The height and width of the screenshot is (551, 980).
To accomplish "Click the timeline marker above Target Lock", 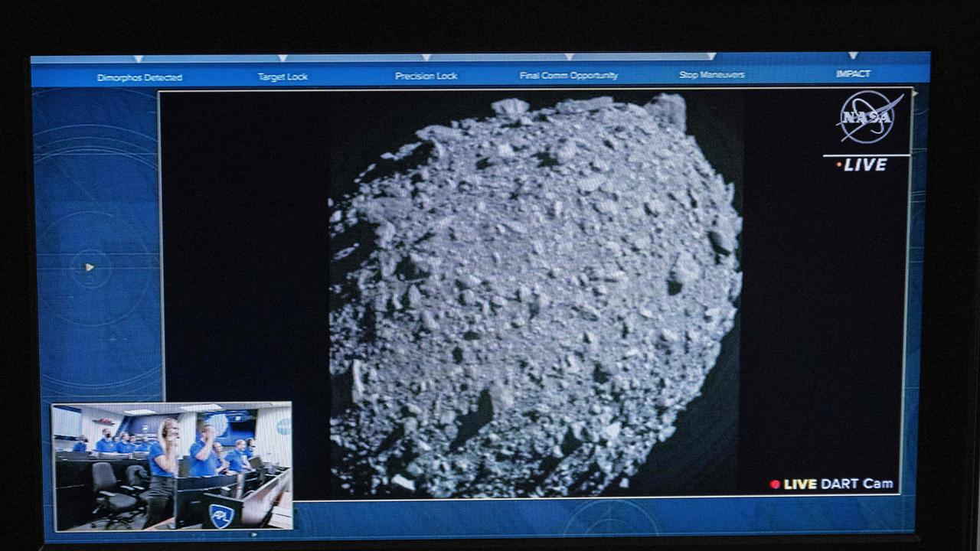I will [x=283, y=58].
